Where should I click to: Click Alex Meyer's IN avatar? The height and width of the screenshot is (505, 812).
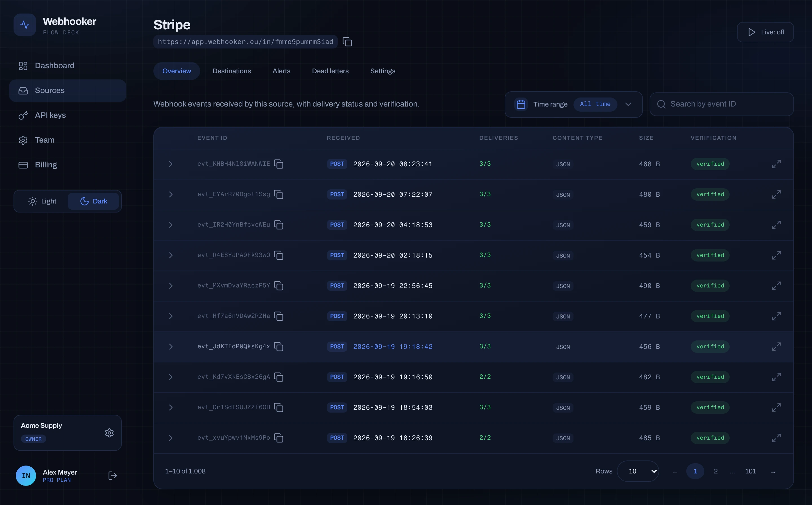pos(26,476)
